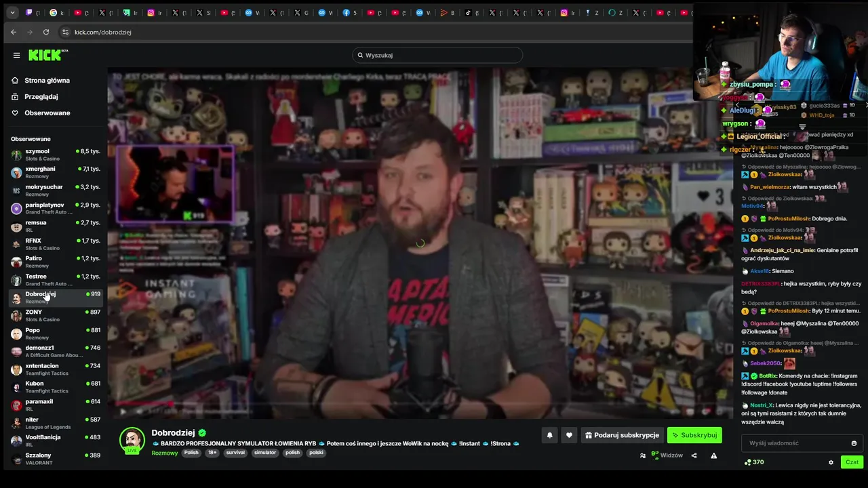Click Nostri_X username in chat

pyautogui.click(x=761, y=405)
